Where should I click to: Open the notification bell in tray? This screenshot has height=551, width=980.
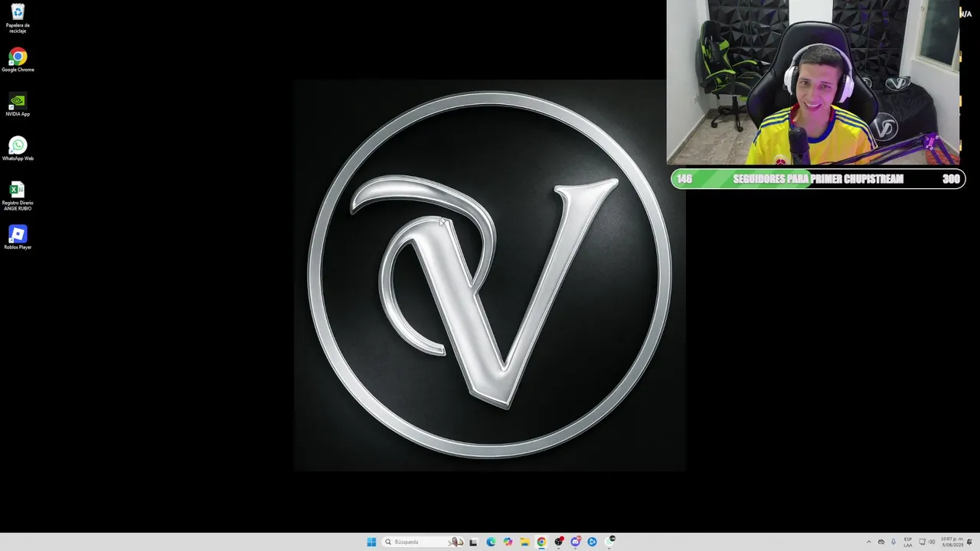coord(969,542)
